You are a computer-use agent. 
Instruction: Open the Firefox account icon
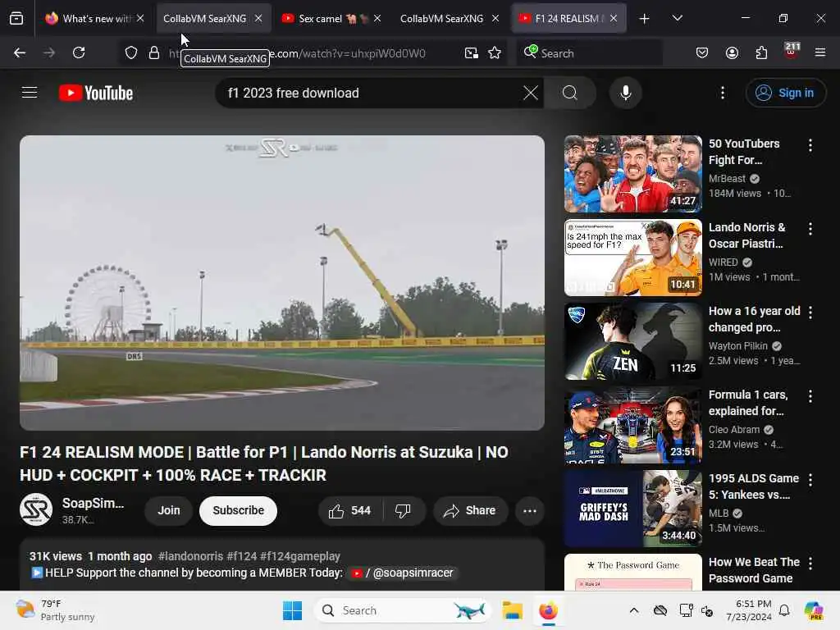click(732, 52)
